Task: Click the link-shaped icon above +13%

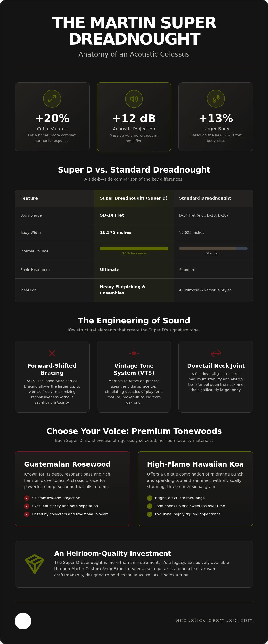Action: tap(216, 99)
